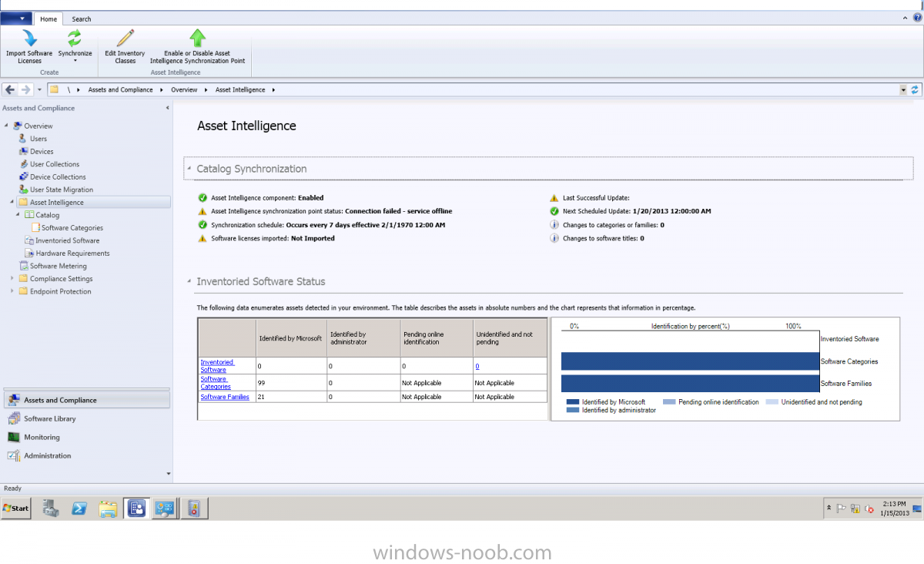The width and height of the screenshot is (924, 564).
Task: Select User State Migration node
Action: [x=62, y=190]
